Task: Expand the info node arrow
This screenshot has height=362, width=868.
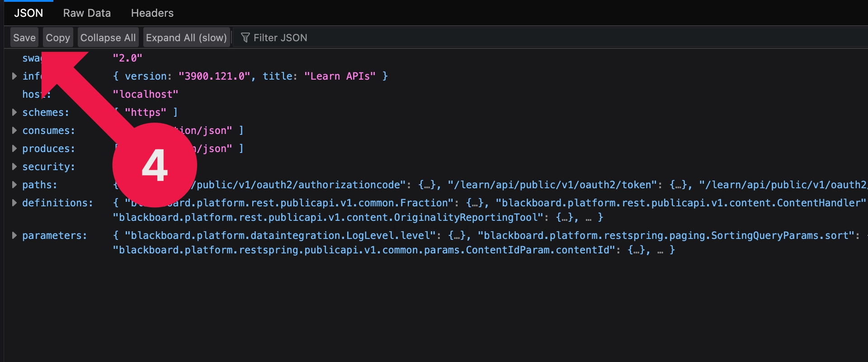Action: pyautogui.click(x=14, y=76)
